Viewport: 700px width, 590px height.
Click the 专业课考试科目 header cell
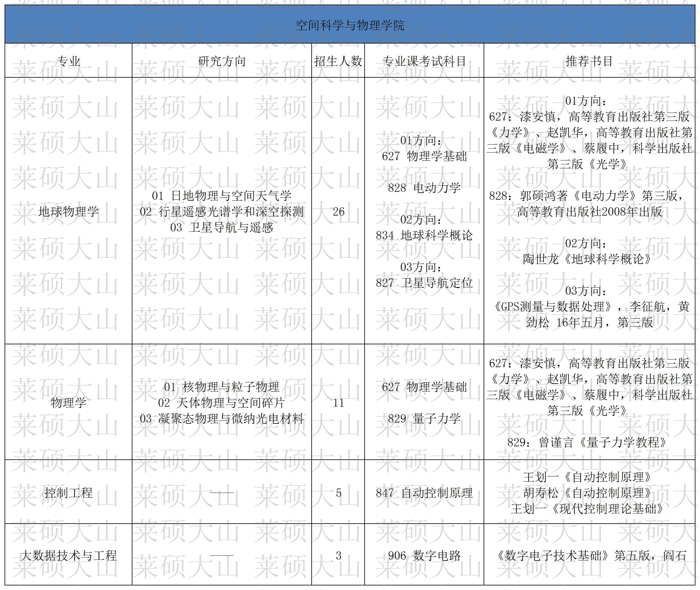424,61
